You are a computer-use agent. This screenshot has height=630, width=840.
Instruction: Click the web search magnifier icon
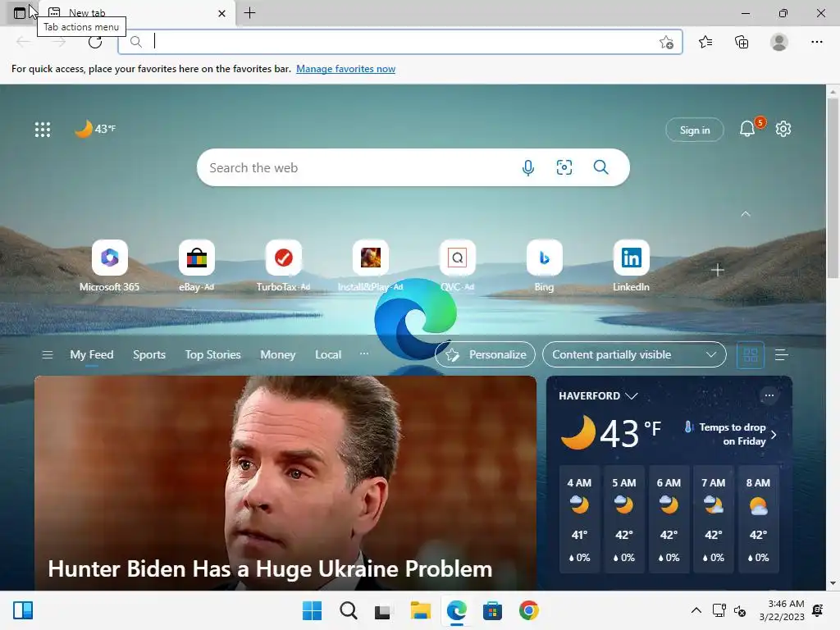point(601,167)
